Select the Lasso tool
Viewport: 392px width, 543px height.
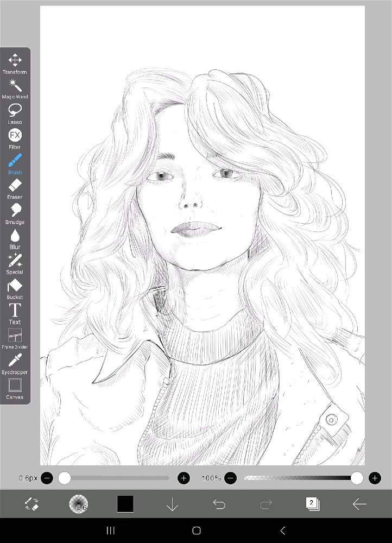tap(15, 114)
